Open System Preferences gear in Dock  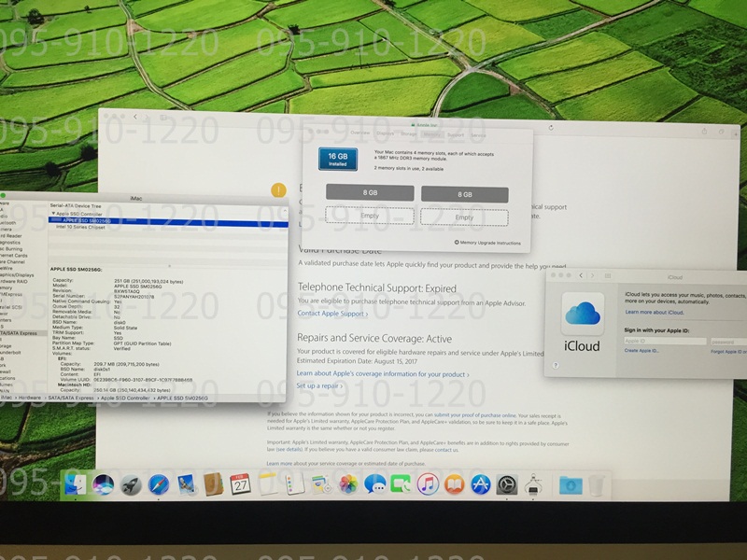pyautogui.click(x=506, y=484)
